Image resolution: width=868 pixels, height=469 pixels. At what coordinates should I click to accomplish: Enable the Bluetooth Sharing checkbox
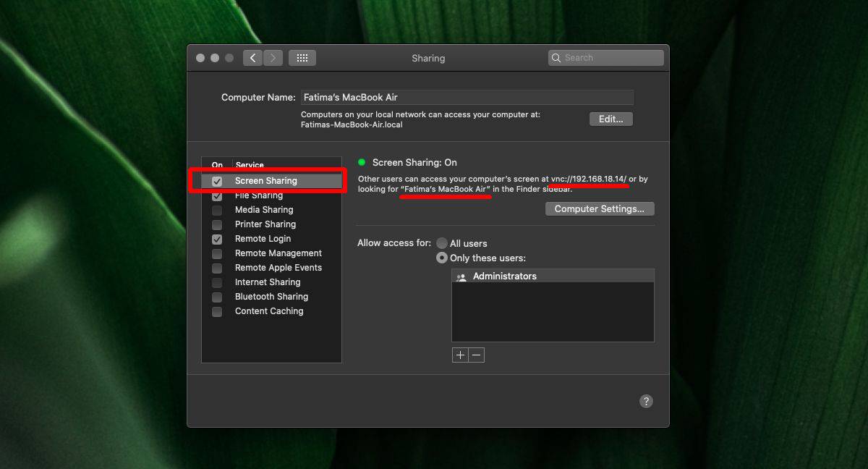coord(217,297)
